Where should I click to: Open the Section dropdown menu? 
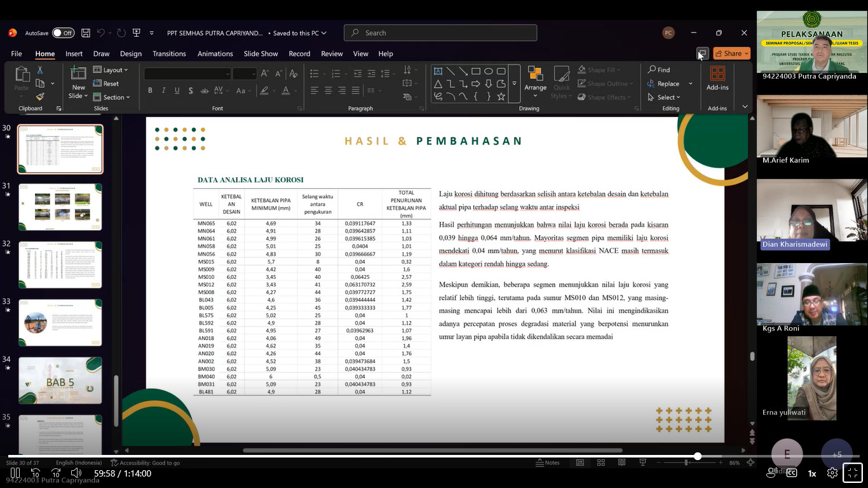pos(112,97)
